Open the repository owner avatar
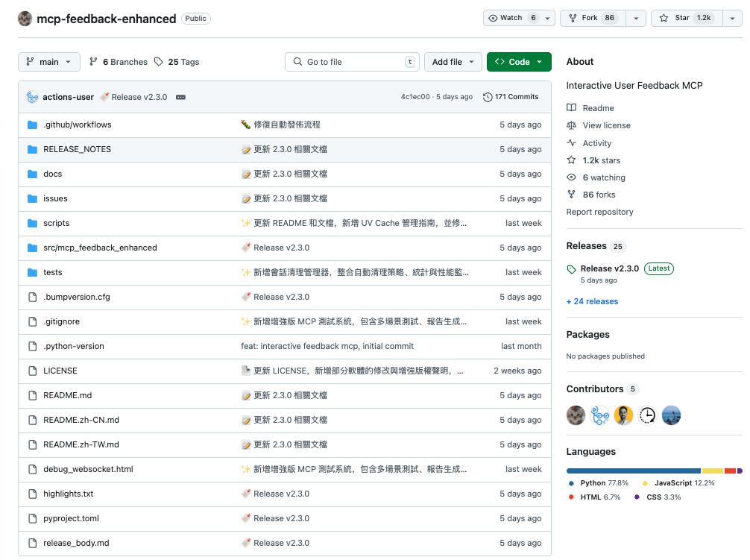Viewport: 750px width, 560px height. point(25,19)
